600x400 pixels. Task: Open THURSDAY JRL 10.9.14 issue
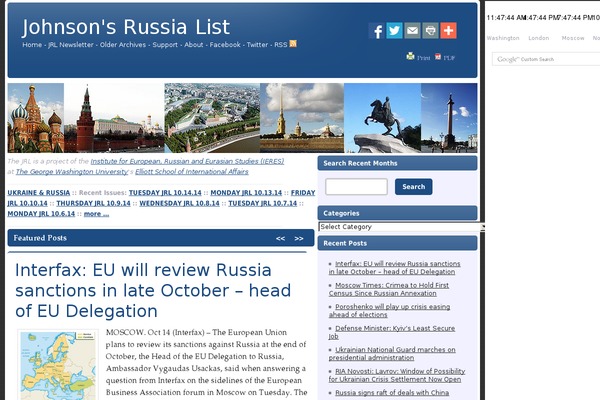point(93,203)
